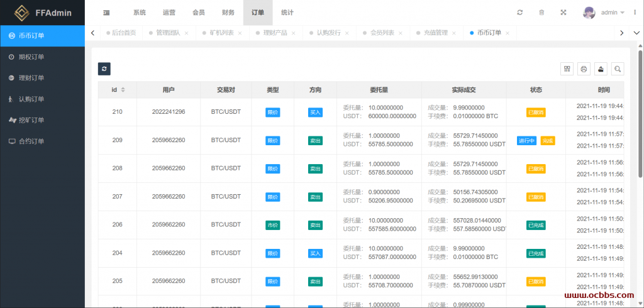
Task: Click the 交易对 column header
Action: [226, 90]
